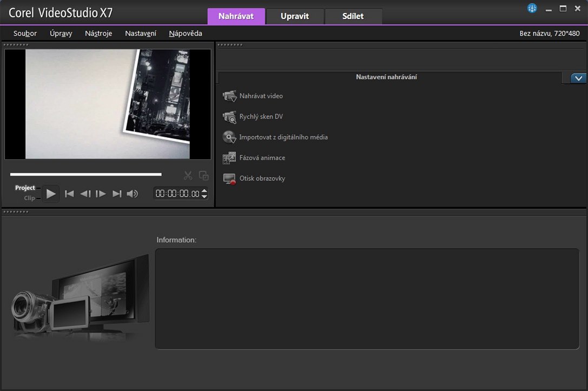This screenshot has height=391, width=588.
Task: Collapse the Nastavení nahrávání panel arrow
Action: (x=578, y=78)
